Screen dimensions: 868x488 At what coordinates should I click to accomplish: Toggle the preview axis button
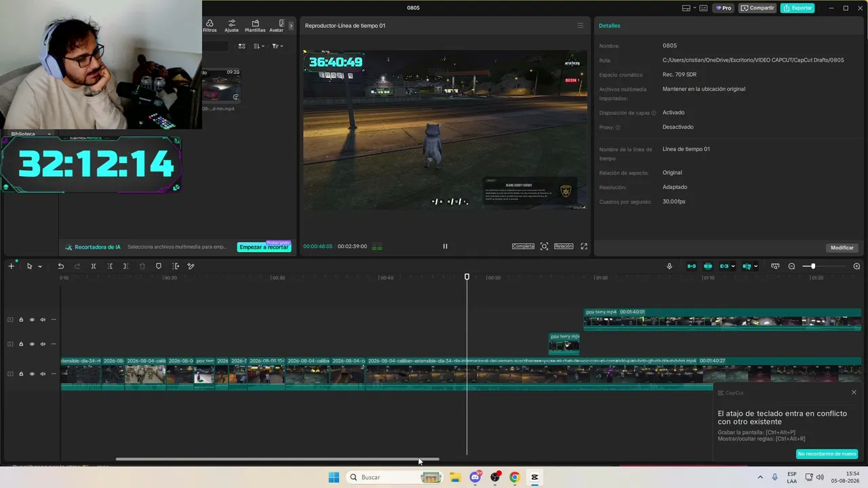click(x=747, y=266)
